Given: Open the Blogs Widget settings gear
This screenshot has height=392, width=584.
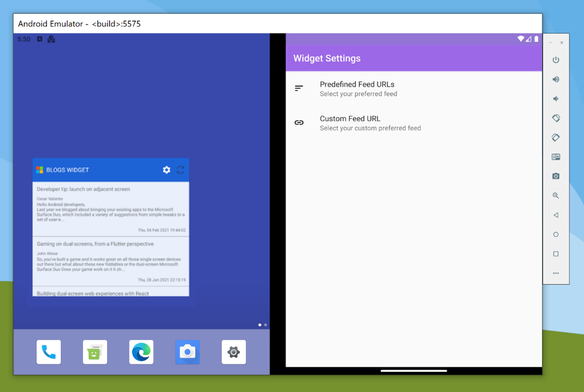Looking at the screenshot, I should click(x=167, y=170).
